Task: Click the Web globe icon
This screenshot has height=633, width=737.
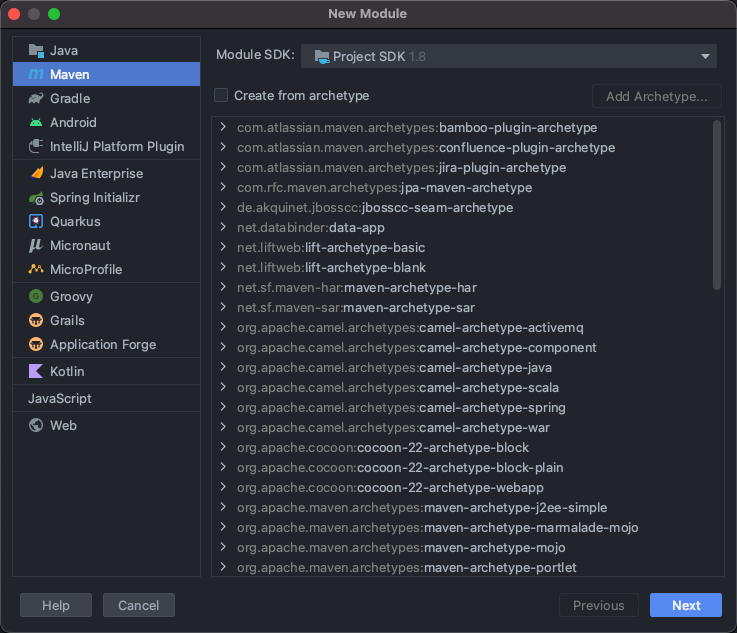Action: (x=36, y=425)
